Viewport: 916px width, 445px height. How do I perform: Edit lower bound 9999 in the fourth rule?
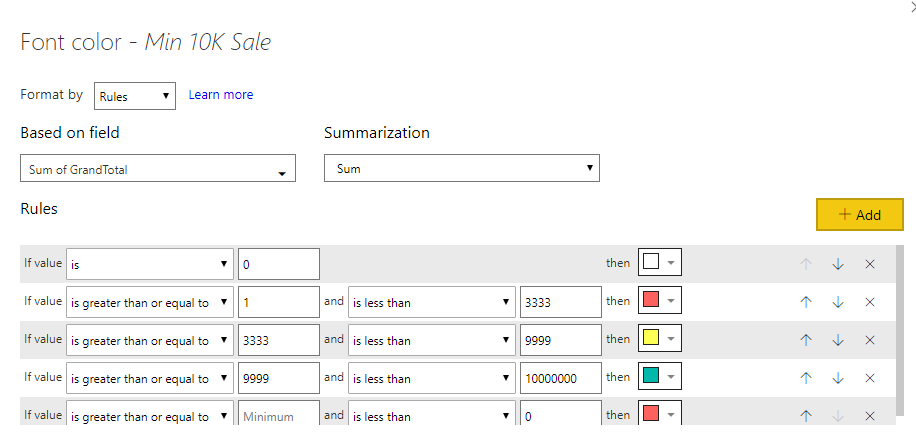click(x=279, y=378)
